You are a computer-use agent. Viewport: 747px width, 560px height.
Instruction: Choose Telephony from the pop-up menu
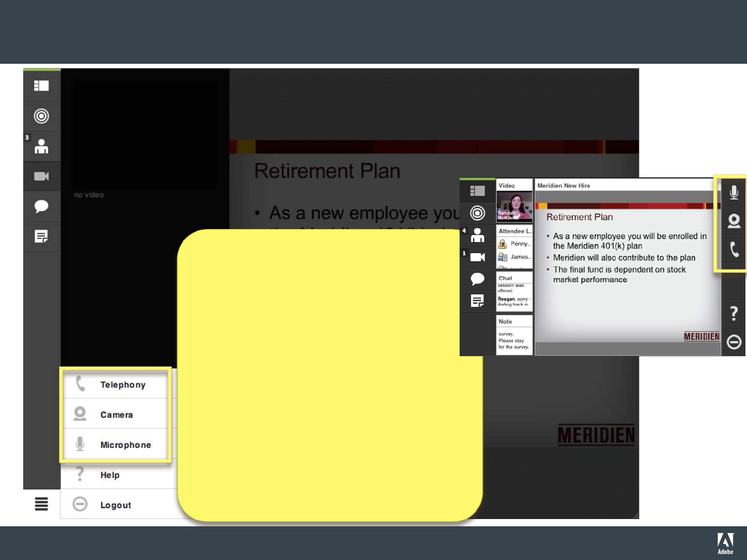(116, 384)
